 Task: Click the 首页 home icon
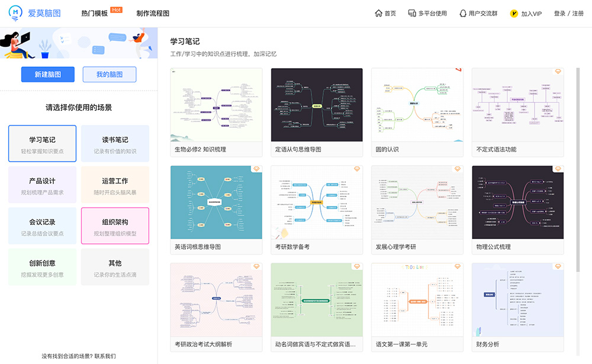[x=379, y=12]
